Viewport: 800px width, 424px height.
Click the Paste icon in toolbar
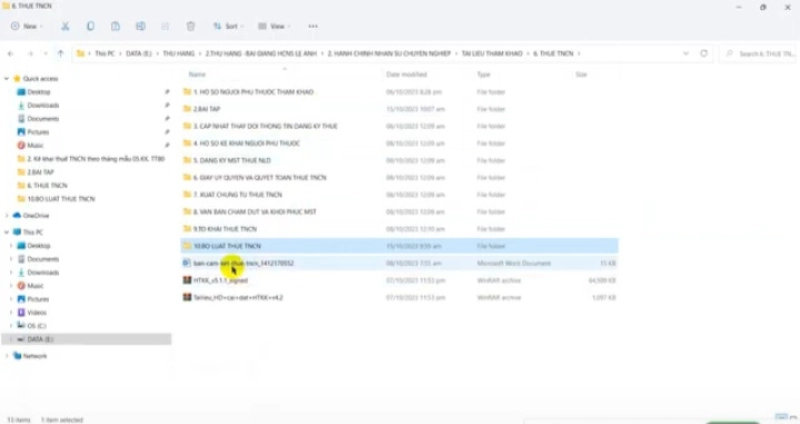115,26
